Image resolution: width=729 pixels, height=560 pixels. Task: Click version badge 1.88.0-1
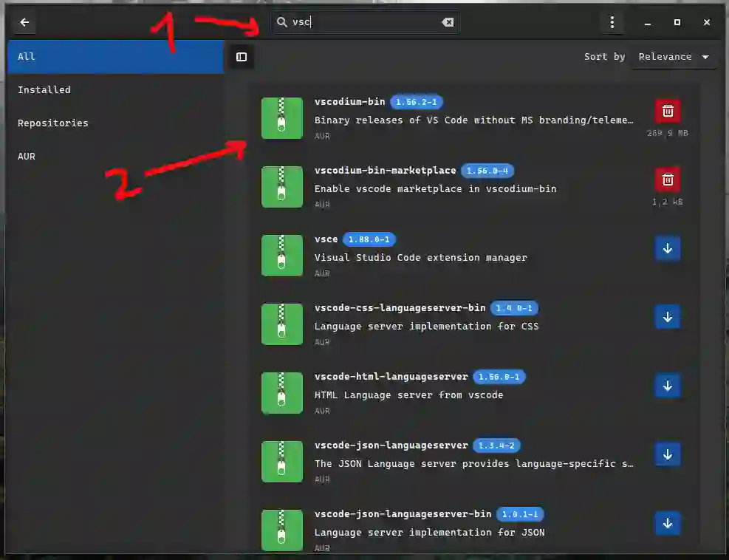(x=369, y=239)
